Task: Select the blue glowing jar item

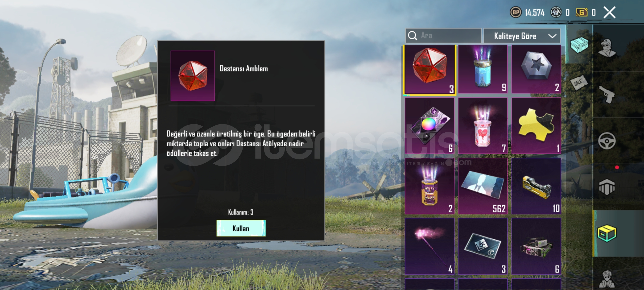Action: [483, 69]
